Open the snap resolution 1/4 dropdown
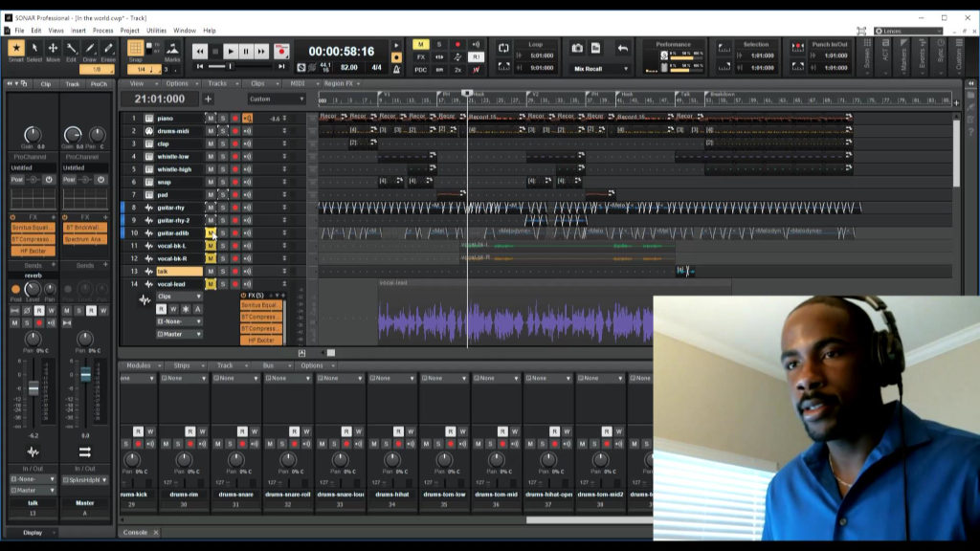This screenshot has width=980, height=551. point(144,69)
